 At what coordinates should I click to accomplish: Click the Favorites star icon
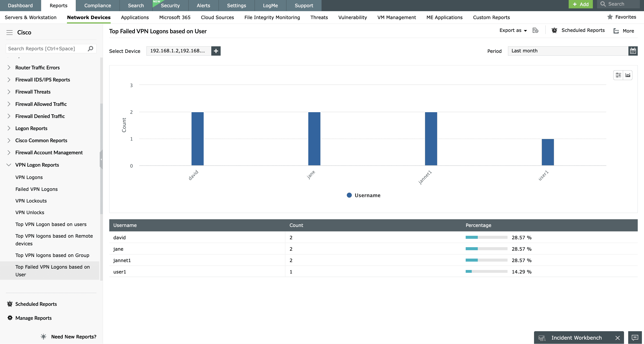pos(610,17)
